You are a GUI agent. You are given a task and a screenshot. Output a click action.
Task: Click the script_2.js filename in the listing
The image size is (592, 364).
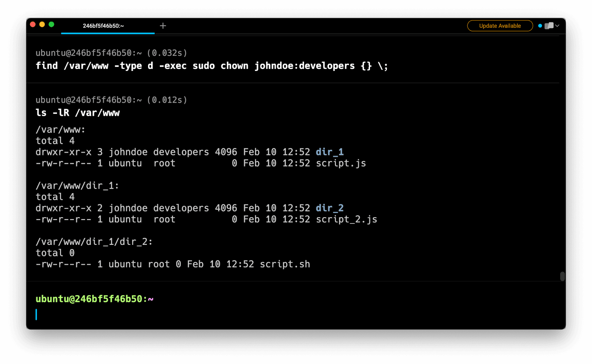(346, 219)
